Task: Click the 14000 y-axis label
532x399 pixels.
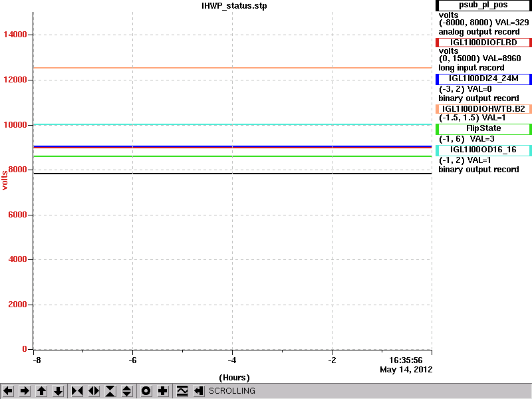Action: coord(15,35)
